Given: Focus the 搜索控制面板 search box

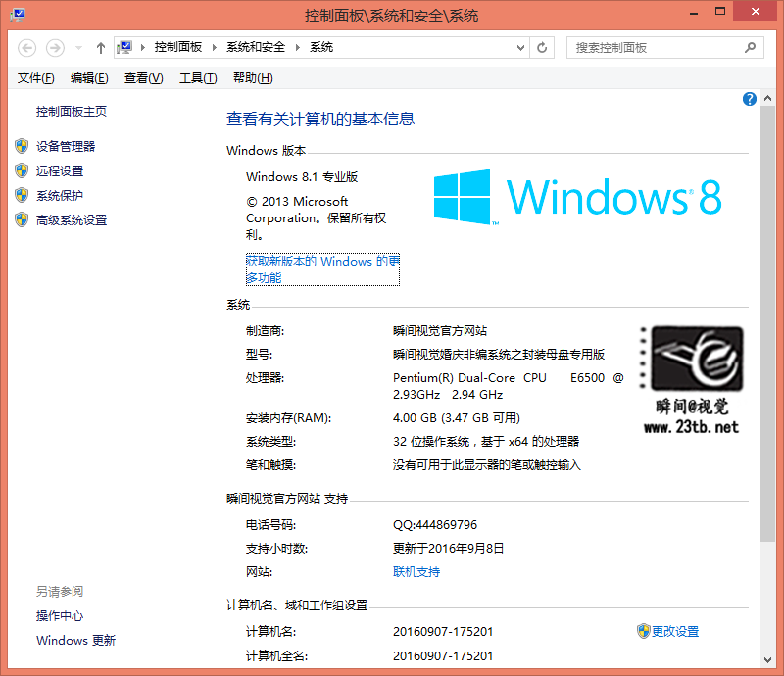Looking at the screenshot, I should click(x=664, y=48).
